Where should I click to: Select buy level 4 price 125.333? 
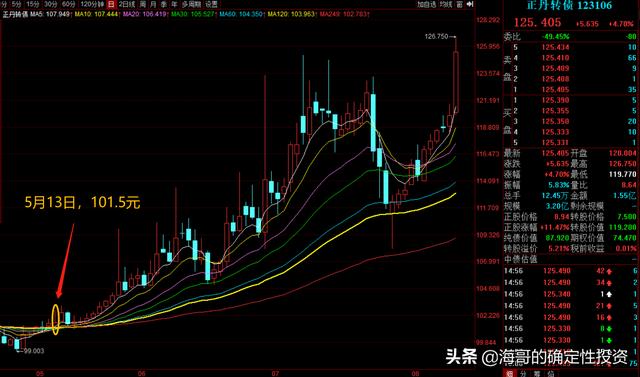[555, 132]
